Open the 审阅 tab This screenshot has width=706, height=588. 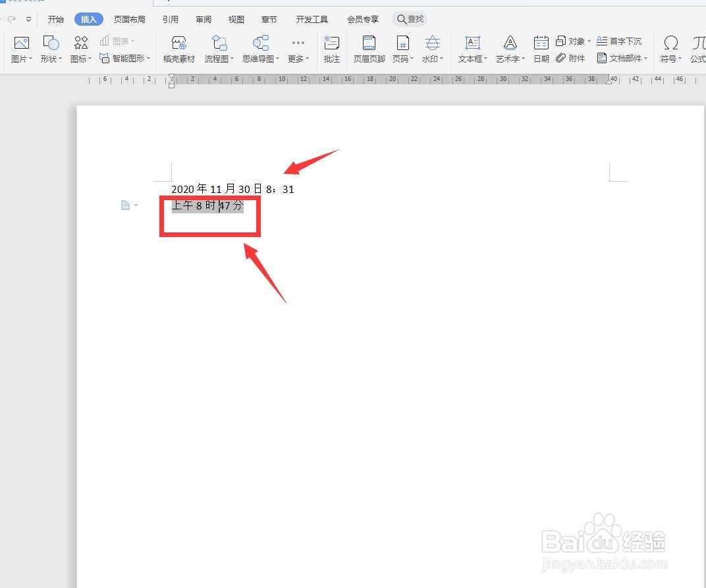coord(204,19)
